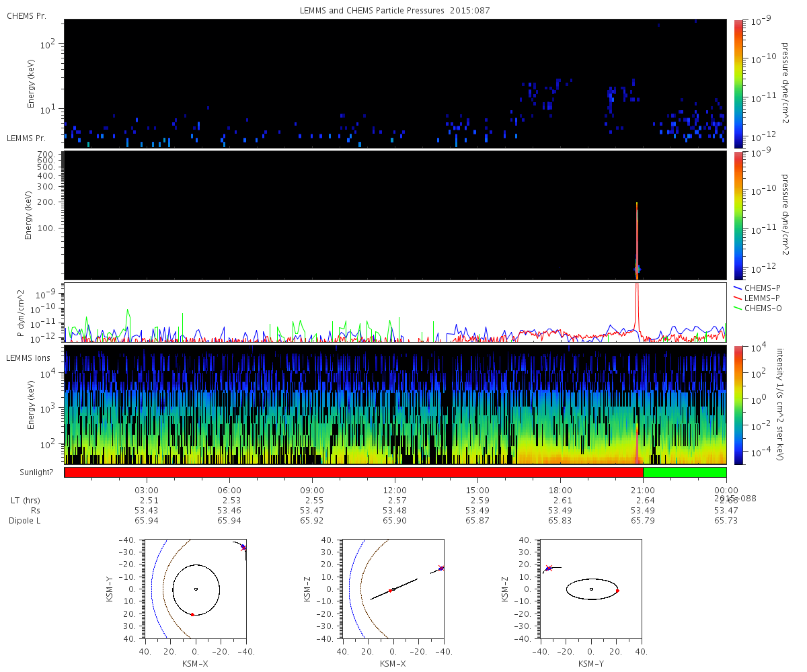The image size is (807, 672).
Task: Click the spacecraft marker in the KSM-X vs KSM-Z plot
Action: (x=441, y=568)
